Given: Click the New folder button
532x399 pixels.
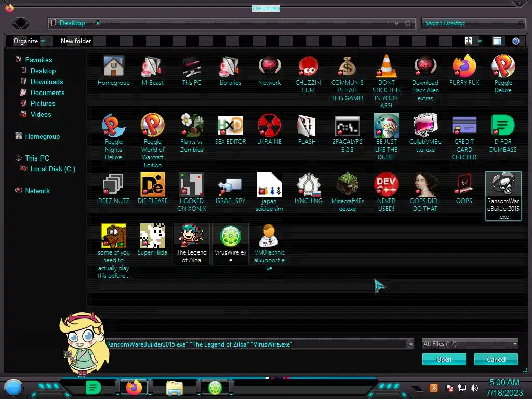Looking at the screenshot, I should (76, 41).
